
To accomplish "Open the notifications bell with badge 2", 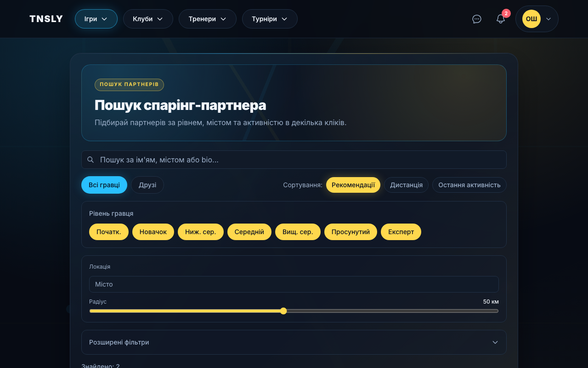I will [x=500, y=19].
